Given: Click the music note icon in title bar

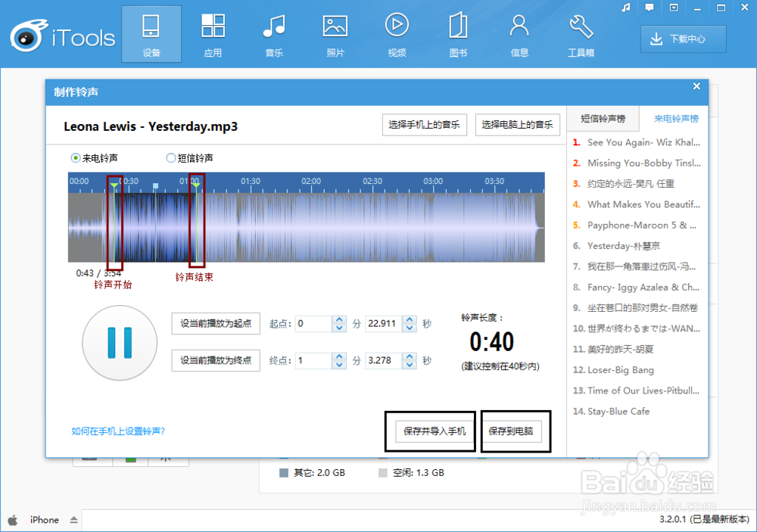Looking at the screenshot, I should (626, 8).
